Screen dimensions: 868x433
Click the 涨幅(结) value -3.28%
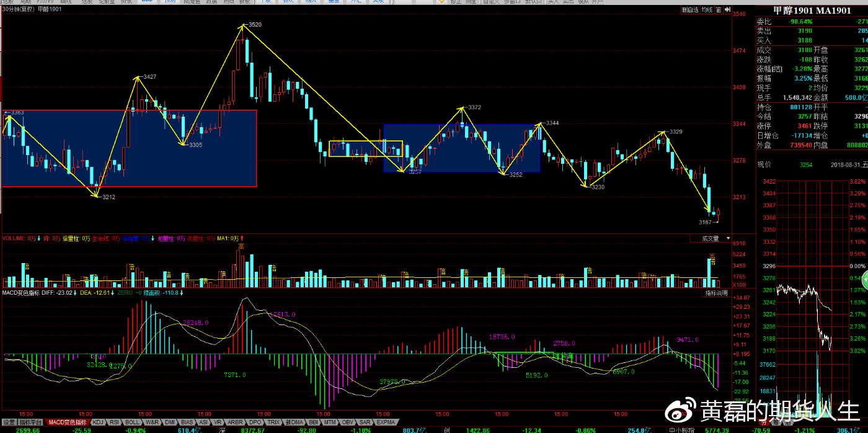(x=802, y=69)
